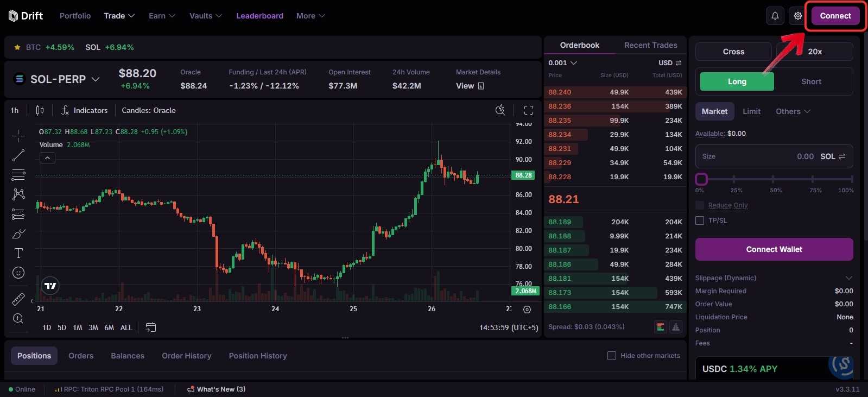Open the emoji icons tool
868x397 pixels.
18,273
